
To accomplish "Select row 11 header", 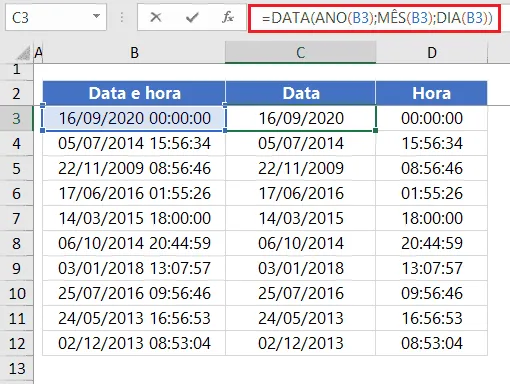I will point(16,318).
